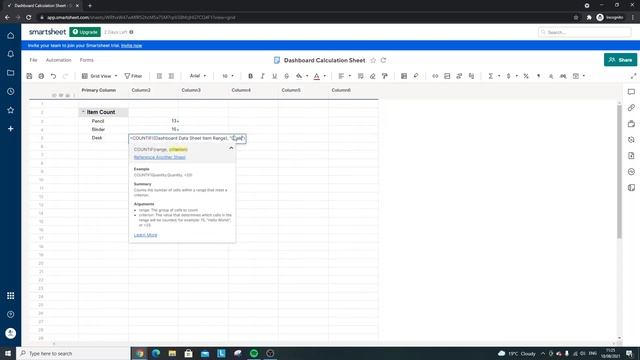Collapse the Item Count row
Image resolution: width=640 pixels, height=360 pixels.
pyautogui.click(x=83, y=112)
